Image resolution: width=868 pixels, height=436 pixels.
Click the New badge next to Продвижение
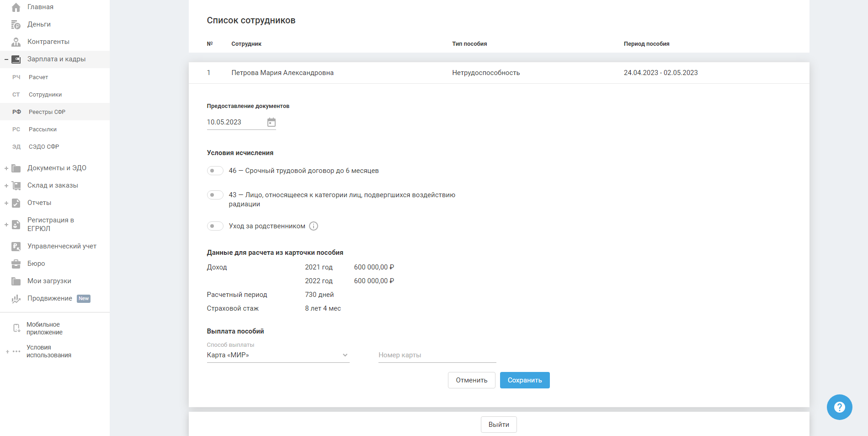coord(84,299)
